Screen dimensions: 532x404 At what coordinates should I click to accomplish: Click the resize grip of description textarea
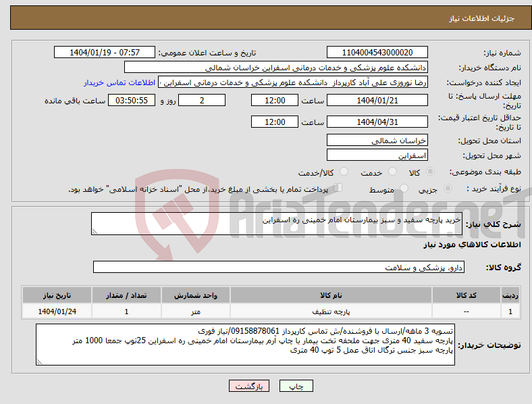click(95, 232)
